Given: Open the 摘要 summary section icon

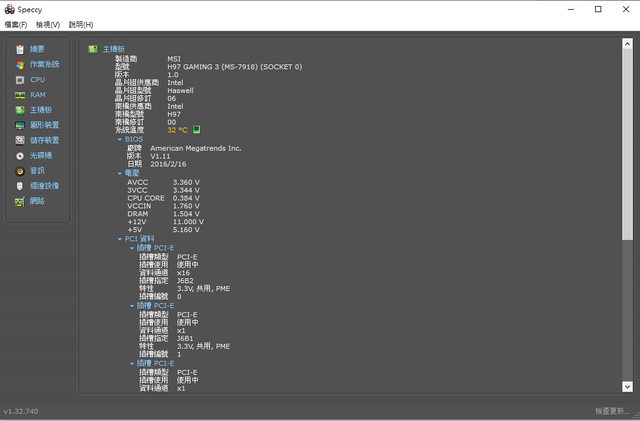Looking at the screenshot, I should click(19, 49).
